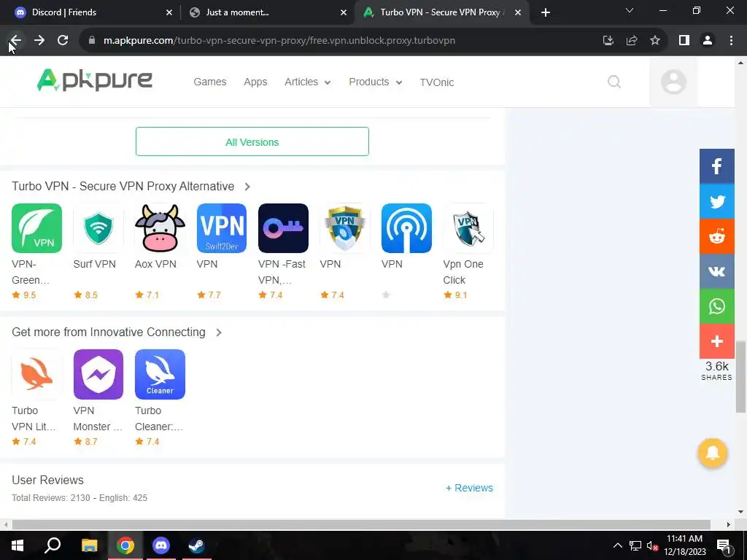The image size is (747, 560).
Task: Open the Aox VPN cow icon
Action: point(160,228)
